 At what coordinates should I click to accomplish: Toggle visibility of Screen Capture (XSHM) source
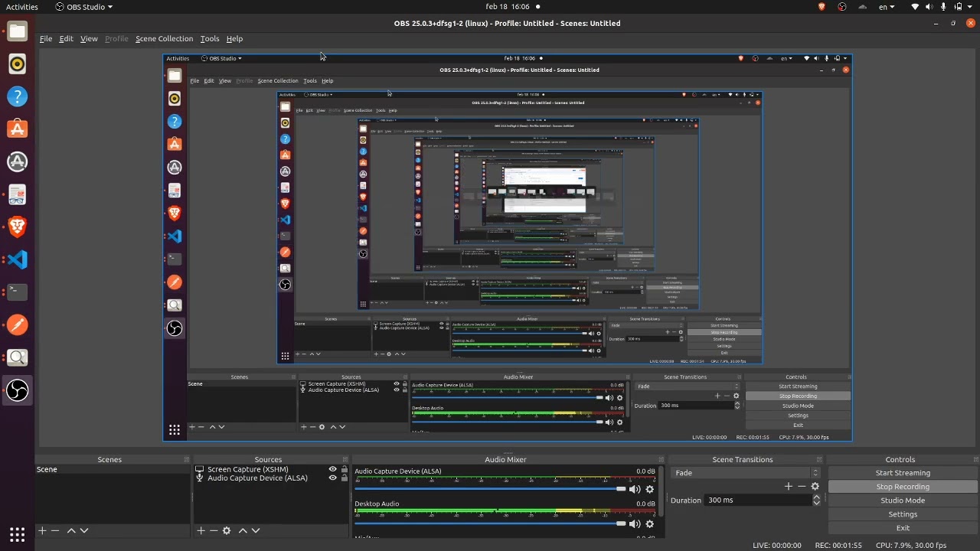pyautogui.click(x=332, y=470)
